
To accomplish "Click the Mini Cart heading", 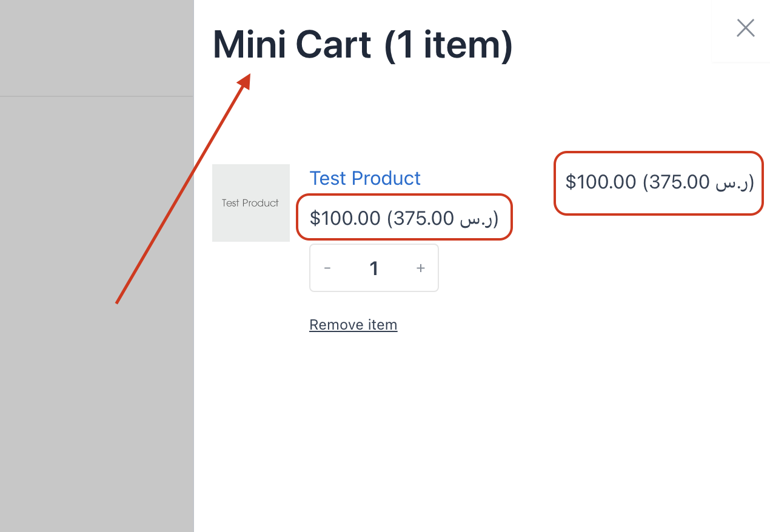I will 363,45.
